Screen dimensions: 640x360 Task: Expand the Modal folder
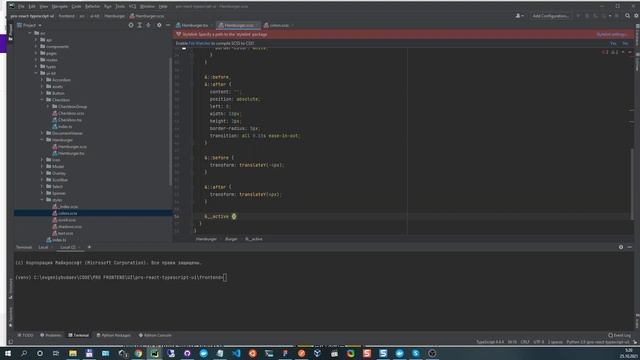coord(42,167)
